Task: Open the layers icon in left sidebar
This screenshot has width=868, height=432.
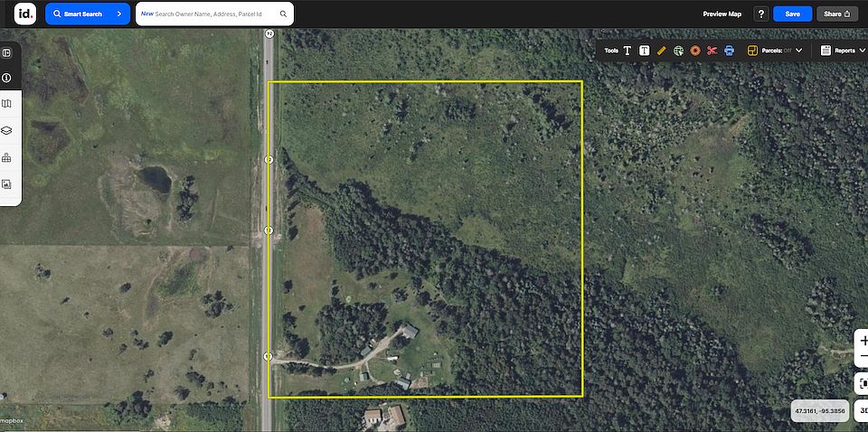Action: (x=6, y=130)
